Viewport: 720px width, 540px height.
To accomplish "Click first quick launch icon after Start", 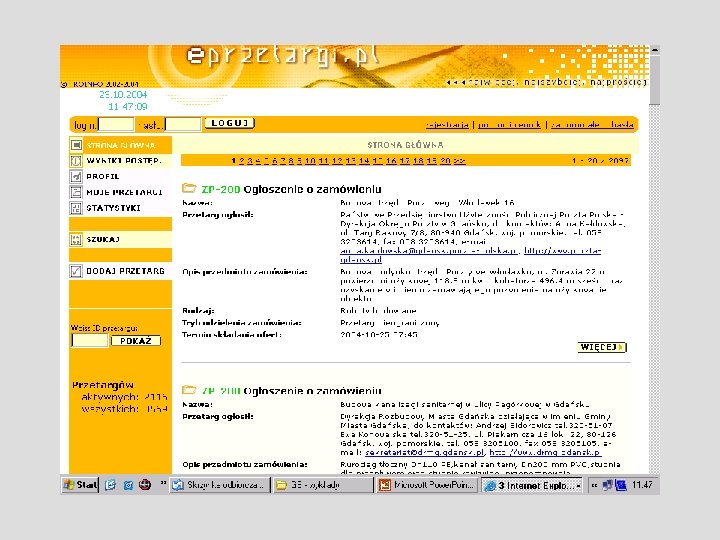I will pos(110,485).
